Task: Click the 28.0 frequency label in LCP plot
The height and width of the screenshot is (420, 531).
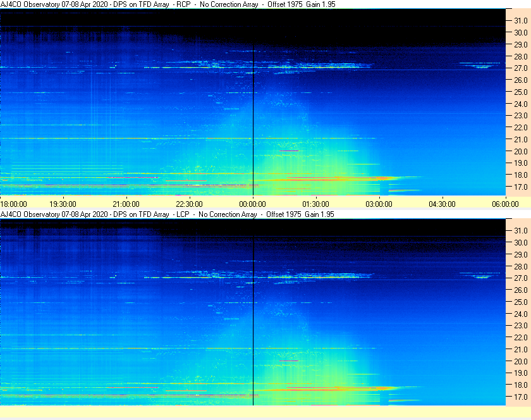Action: click(x=521, y=266)
